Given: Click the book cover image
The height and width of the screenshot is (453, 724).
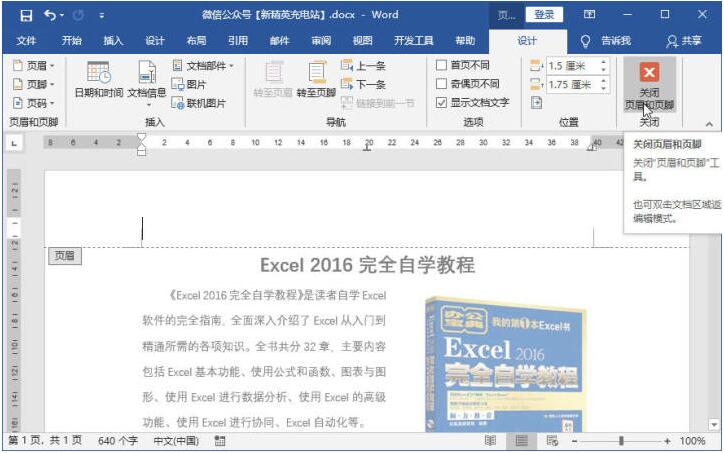Looking at the screenshot, I should click(x=506, y=364).
